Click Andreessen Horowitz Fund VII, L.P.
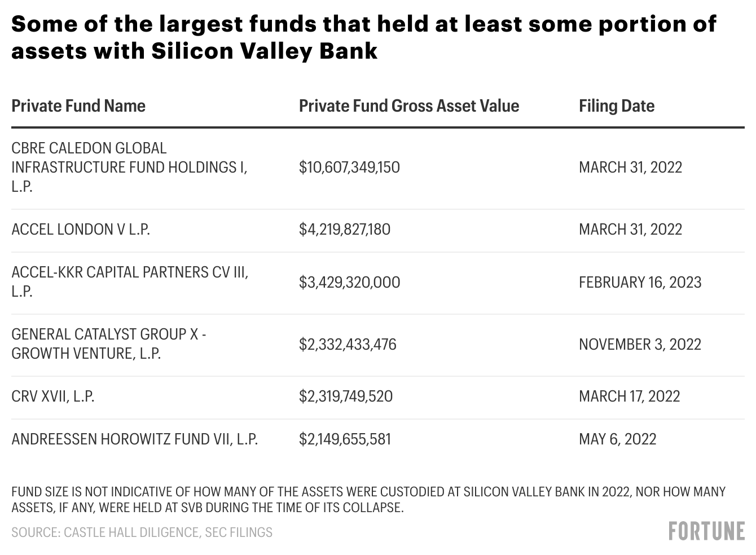 pos(134,439)
